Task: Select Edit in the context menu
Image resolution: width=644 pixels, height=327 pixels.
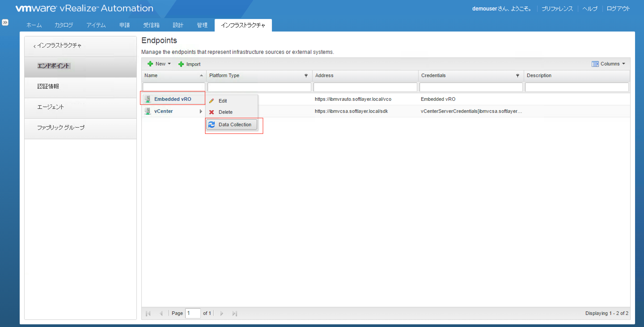Action: (222, 101)
